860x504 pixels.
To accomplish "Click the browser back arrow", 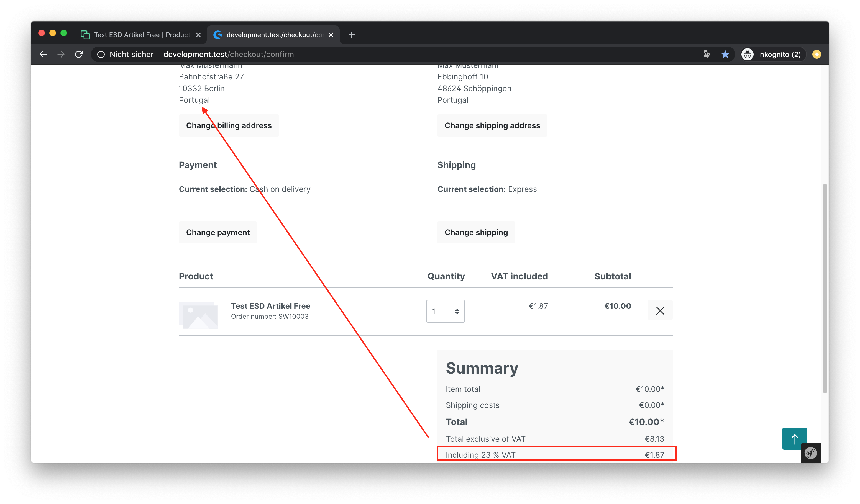I will pos(43,54).
